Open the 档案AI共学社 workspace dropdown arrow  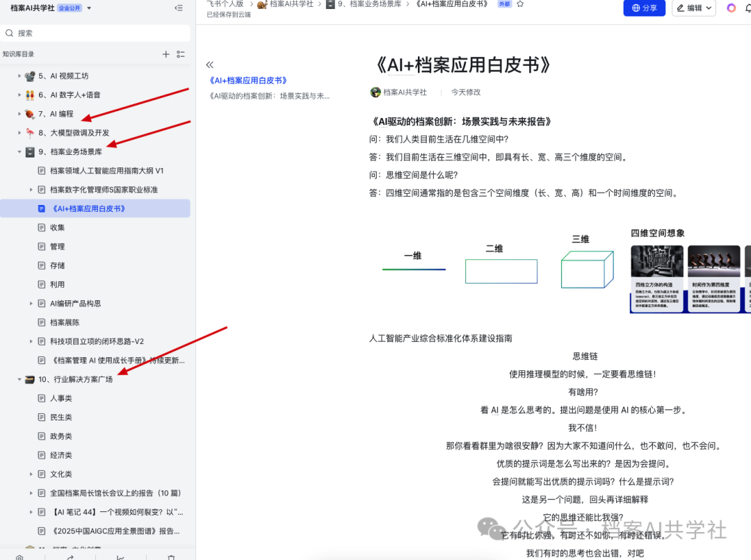point(89,8)
